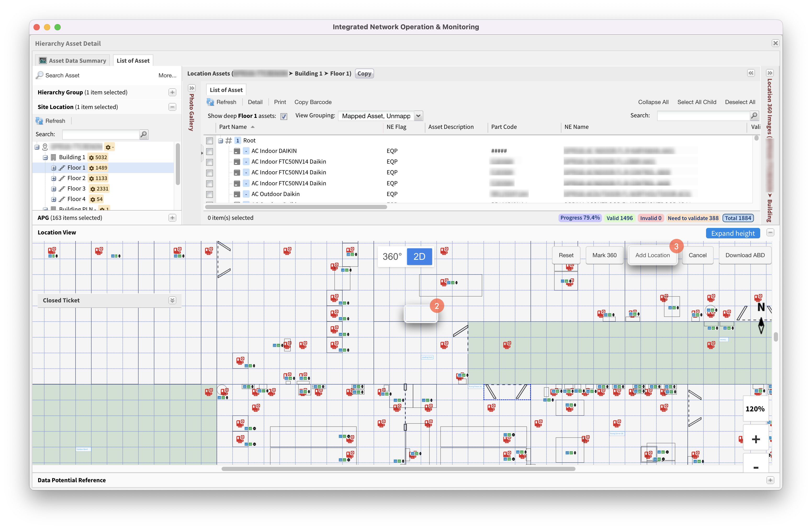Click the Site Location Refresh icon
The image size is (812, 529).
click(39, 121)
